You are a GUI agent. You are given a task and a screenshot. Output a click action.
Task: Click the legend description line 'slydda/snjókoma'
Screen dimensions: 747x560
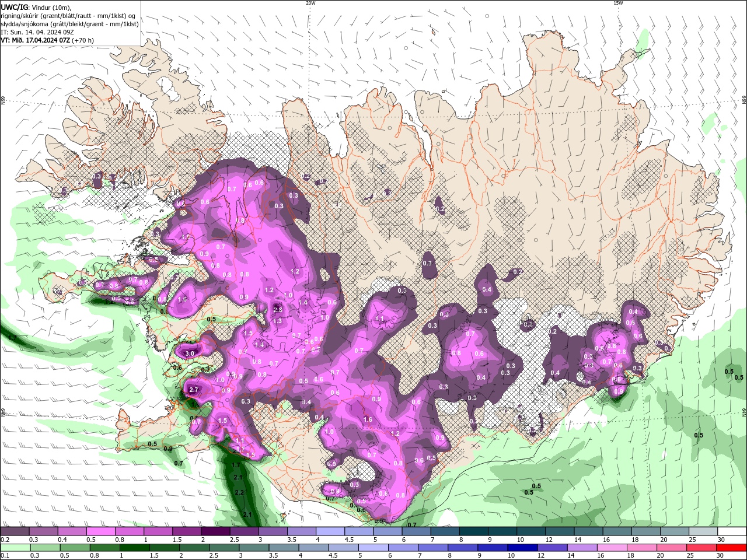click(69, 24)
